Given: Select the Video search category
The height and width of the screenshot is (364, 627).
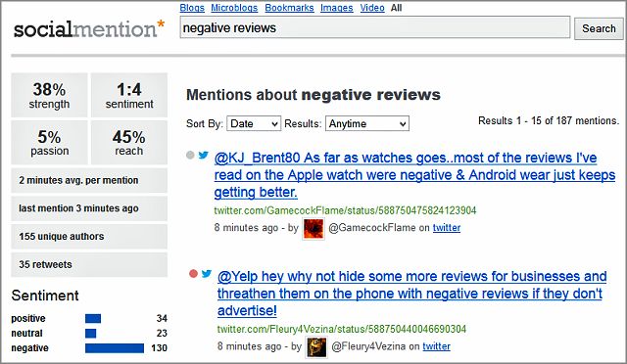Looking at the screenshot, I should [372, 8].
